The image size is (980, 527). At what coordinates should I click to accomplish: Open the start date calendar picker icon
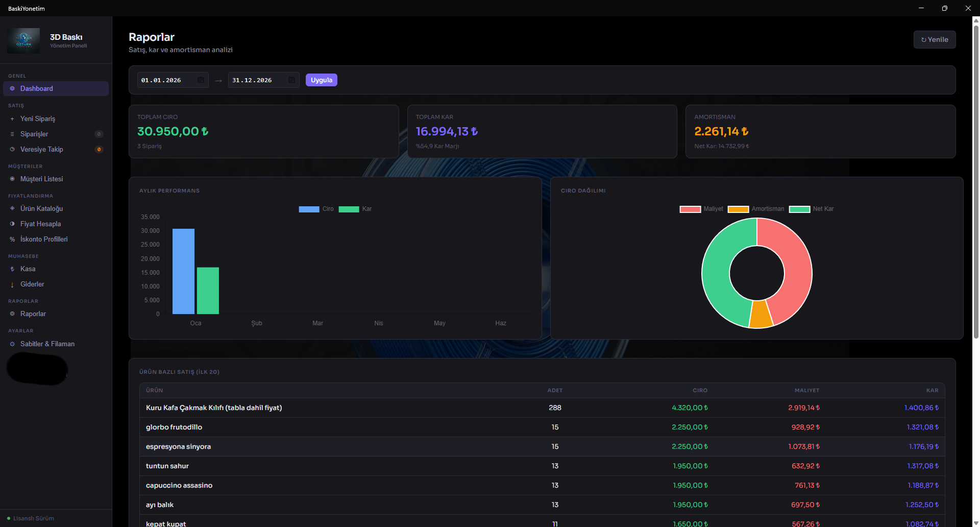tap(201, 80)
